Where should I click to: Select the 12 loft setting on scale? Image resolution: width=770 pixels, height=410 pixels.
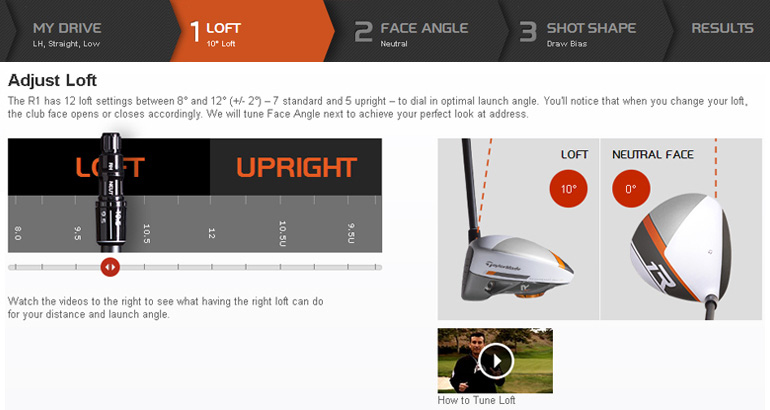(x=212, y=233)
